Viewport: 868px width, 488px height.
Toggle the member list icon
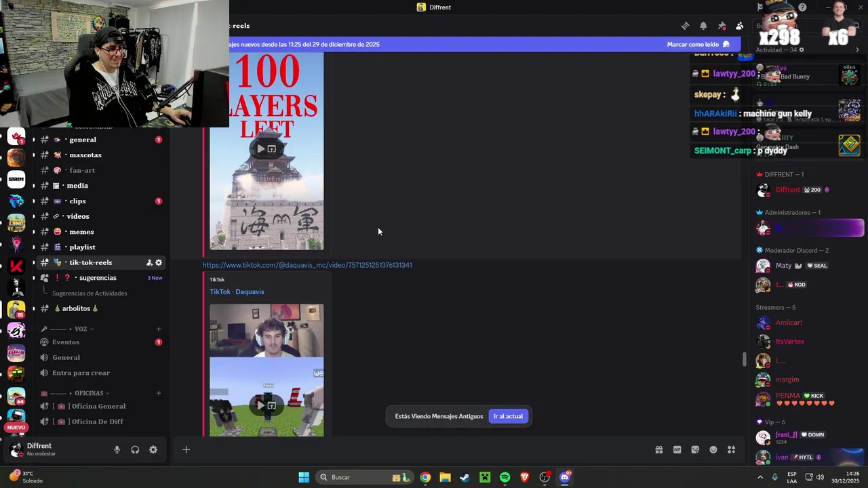coord(740,26)
